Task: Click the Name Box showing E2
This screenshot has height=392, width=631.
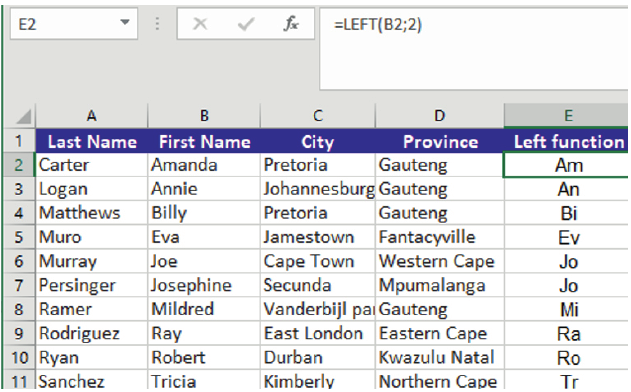Action: tap(74, 24)
